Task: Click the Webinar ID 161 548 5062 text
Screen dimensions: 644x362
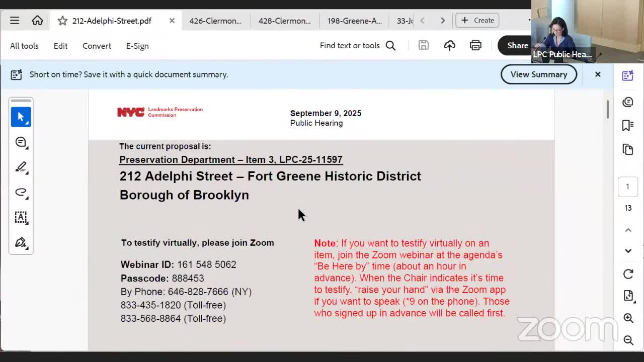Action: point(179,264)
